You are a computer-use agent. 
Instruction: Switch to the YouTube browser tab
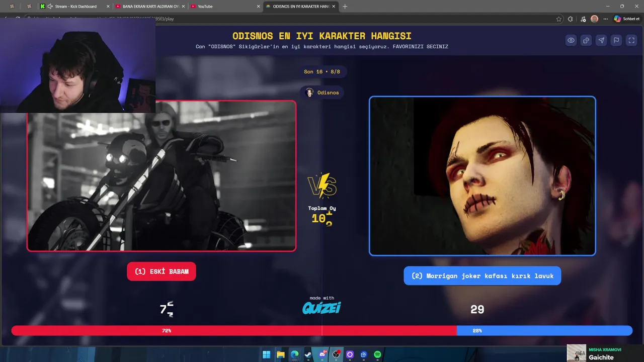tap(225, 7)
